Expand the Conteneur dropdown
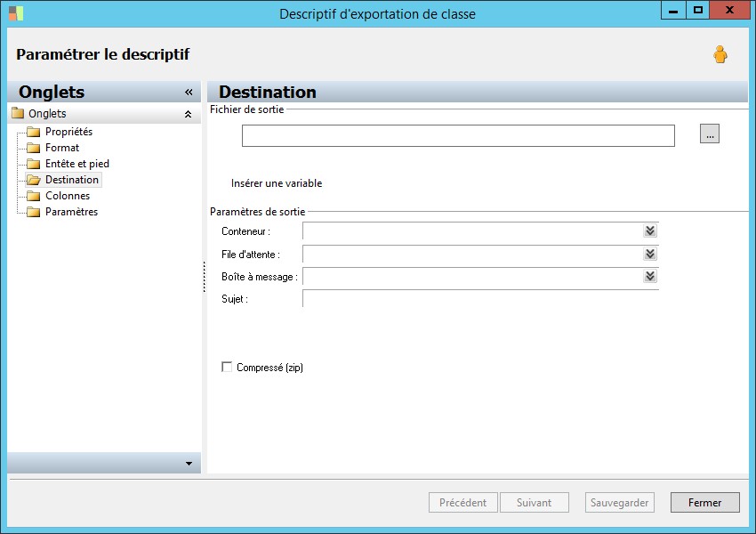This screenshot has height=534, width=756. [x=650, y=231]
